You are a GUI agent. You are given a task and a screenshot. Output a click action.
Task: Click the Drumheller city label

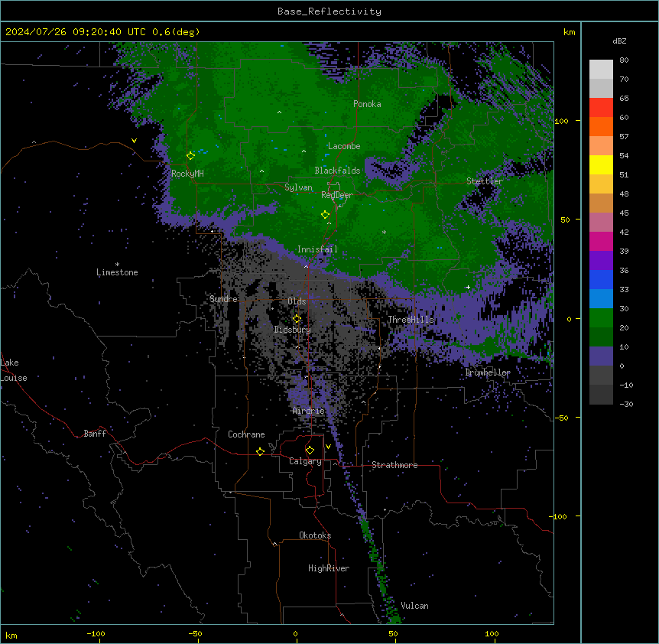pos(488,372)
